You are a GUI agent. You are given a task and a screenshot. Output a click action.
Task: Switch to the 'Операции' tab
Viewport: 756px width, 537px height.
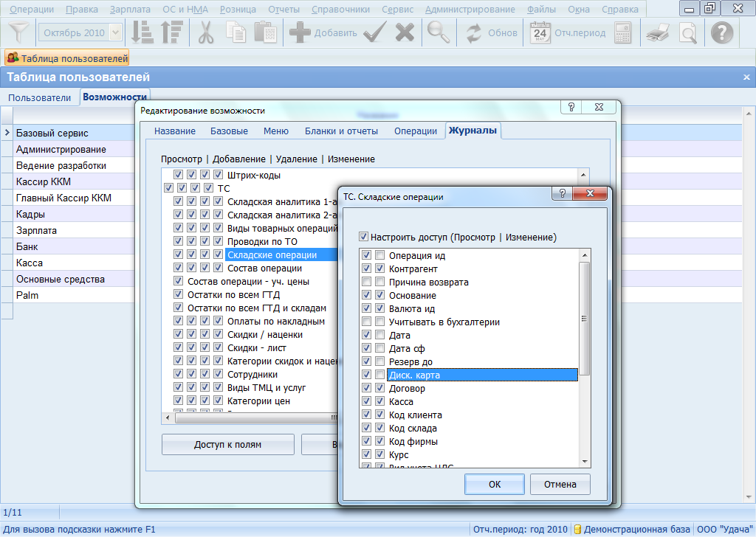click(x=415, y=131)
